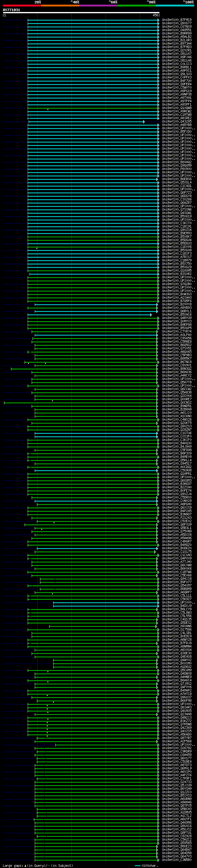Select the UniRef100_C0NV29 hit
The image size is (197, 868).
coord(177,501)
